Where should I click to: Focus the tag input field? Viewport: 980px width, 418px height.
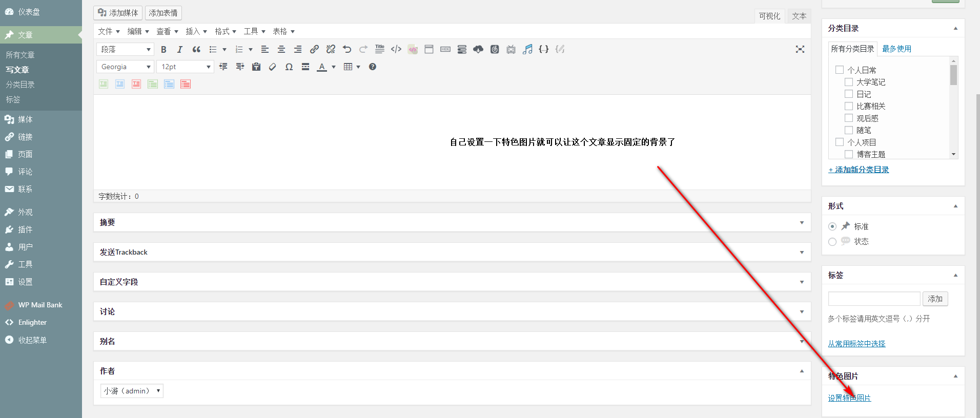click(874, 299)
